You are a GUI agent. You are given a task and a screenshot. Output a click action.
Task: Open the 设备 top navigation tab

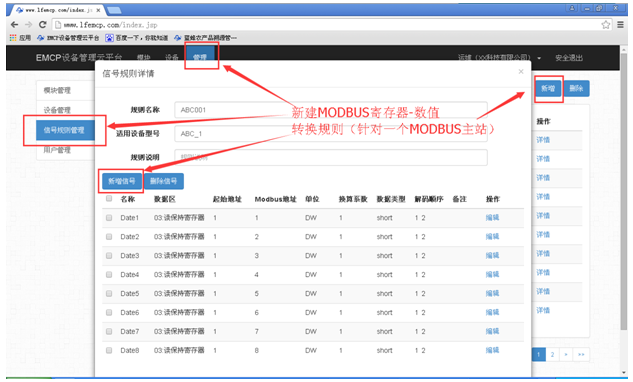tap(172, 58)
